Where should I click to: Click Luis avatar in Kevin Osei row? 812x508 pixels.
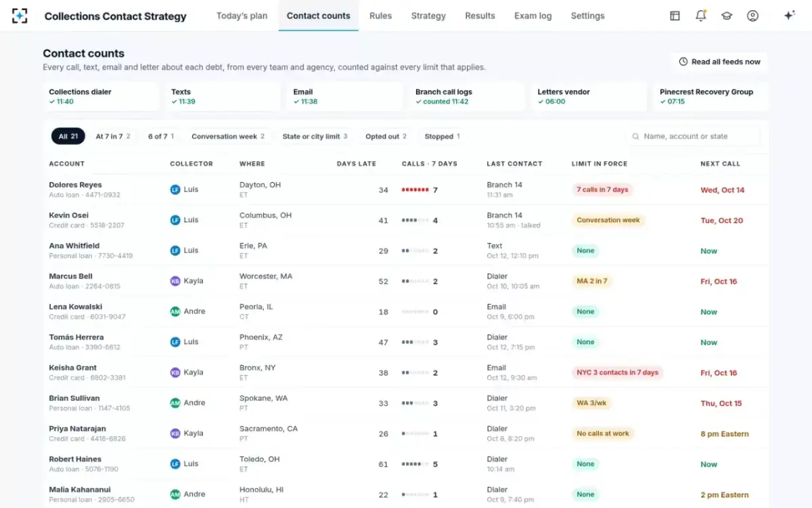pyautogui.click(x=175, y=220)
